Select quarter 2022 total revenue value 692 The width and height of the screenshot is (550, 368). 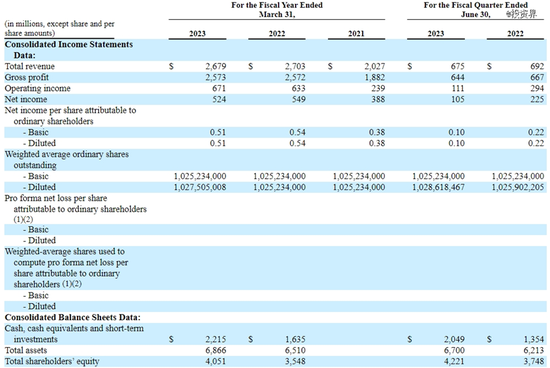[537, 66]
